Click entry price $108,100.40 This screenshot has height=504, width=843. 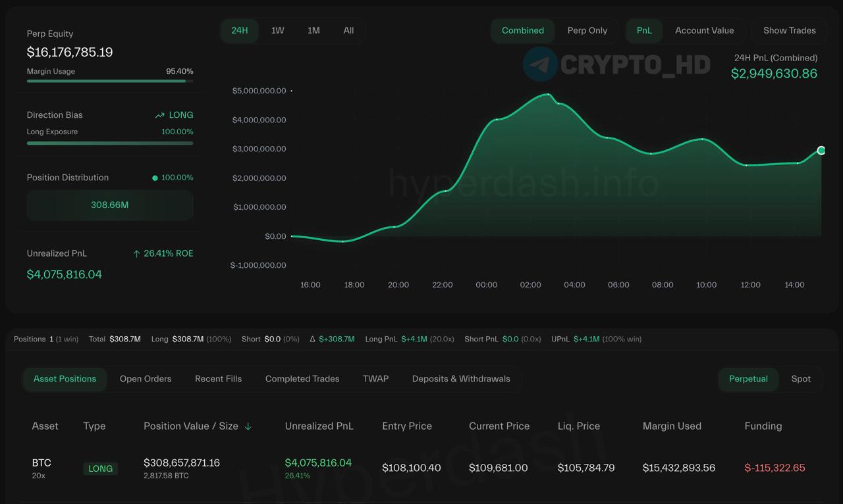(412, 468)
